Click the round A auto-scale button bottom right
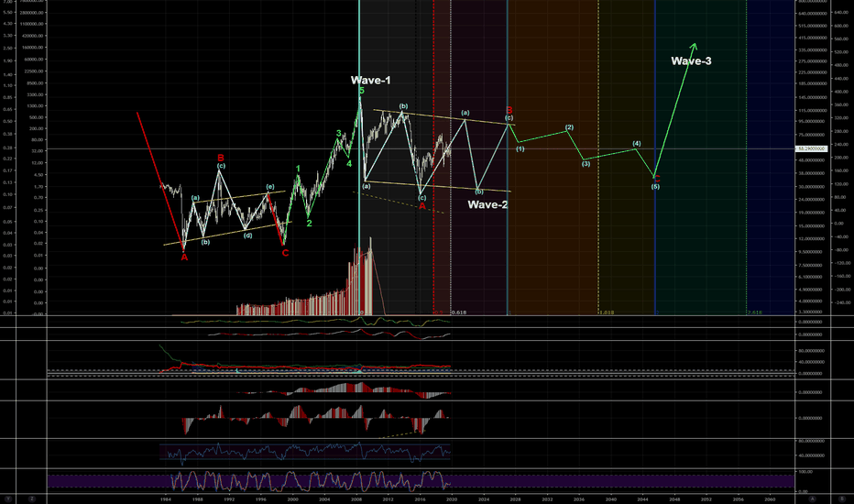The width and height of the screenshot is (854, 504). [x=812, y=499]
